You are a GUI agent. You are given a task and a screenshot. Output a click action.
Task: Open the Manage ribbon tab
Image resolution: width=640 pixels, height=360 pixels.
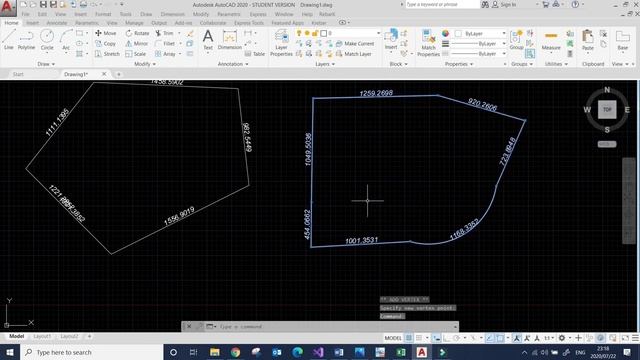pyautogui.click(x=134, y=23)
